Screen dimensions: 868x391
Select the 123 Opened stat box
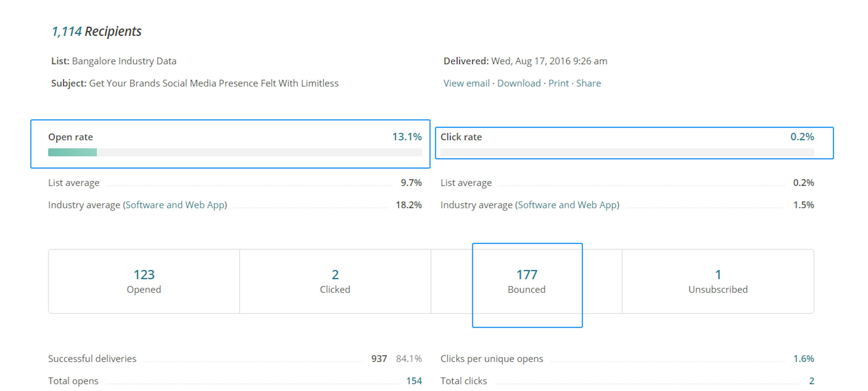(144, 281)
